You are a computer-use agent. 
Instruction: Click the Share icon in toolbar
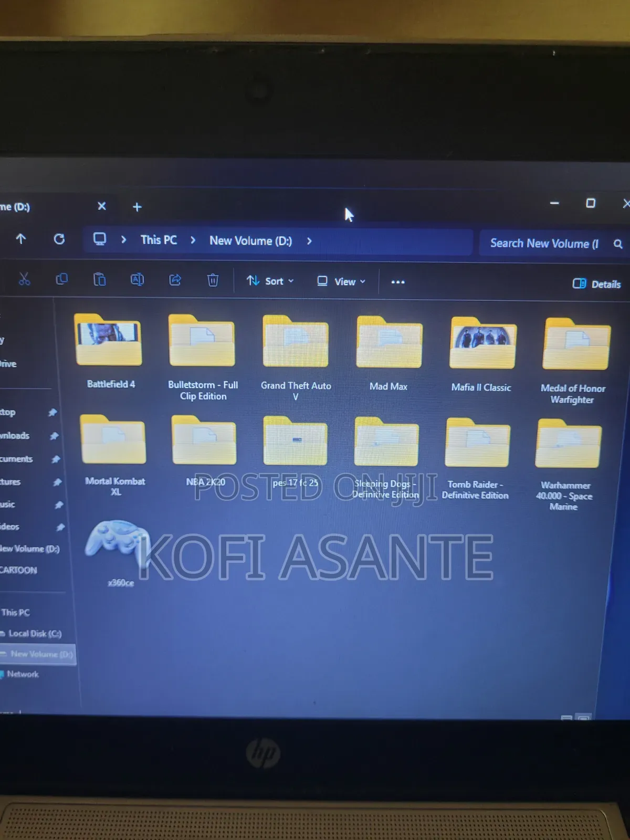pyautogui.click(x=175, y=280)
